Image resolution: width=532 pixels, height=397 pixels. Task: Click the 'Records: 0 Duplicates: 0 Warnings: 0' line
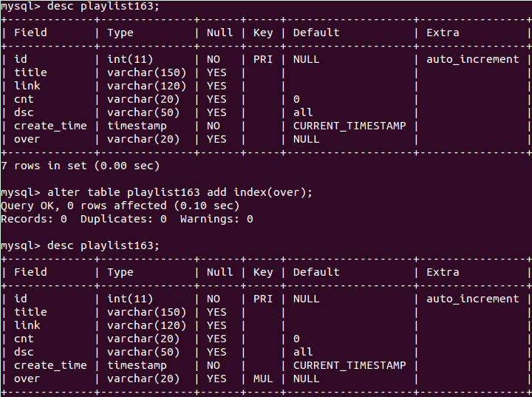127,219
